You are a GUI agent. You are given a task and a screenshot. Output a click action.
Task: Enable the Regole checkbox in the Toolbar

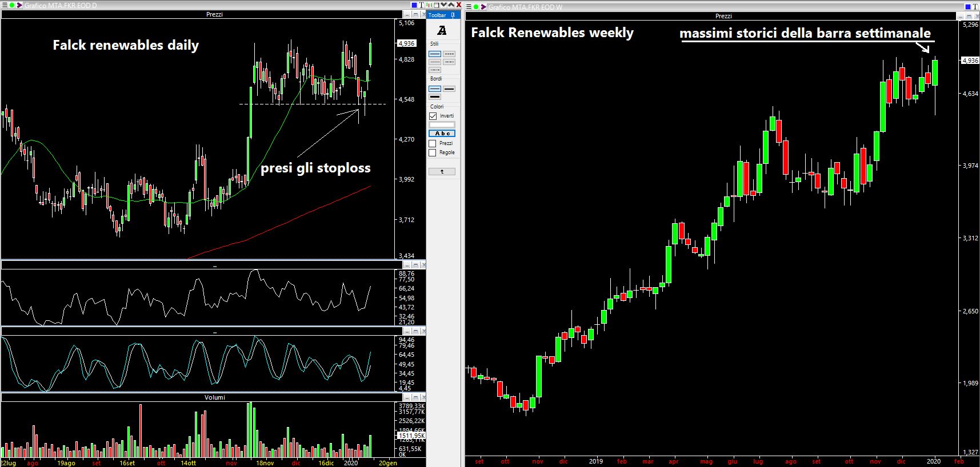(x=433, y=152)
